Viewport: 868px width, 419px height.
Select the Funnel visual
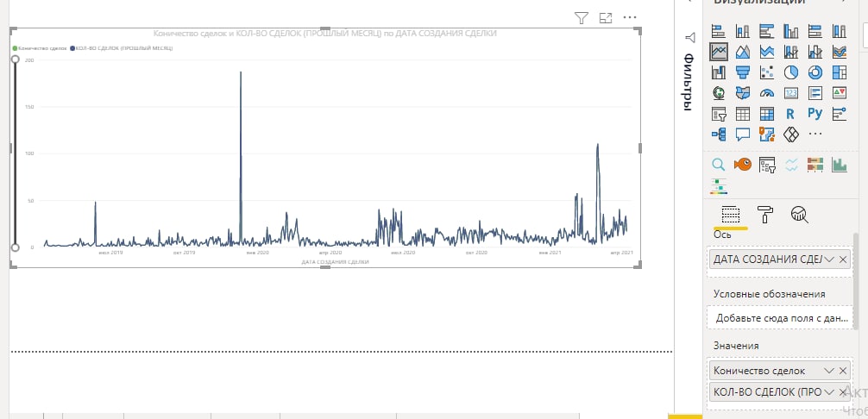pyautogui.click(x=742, y=72)
